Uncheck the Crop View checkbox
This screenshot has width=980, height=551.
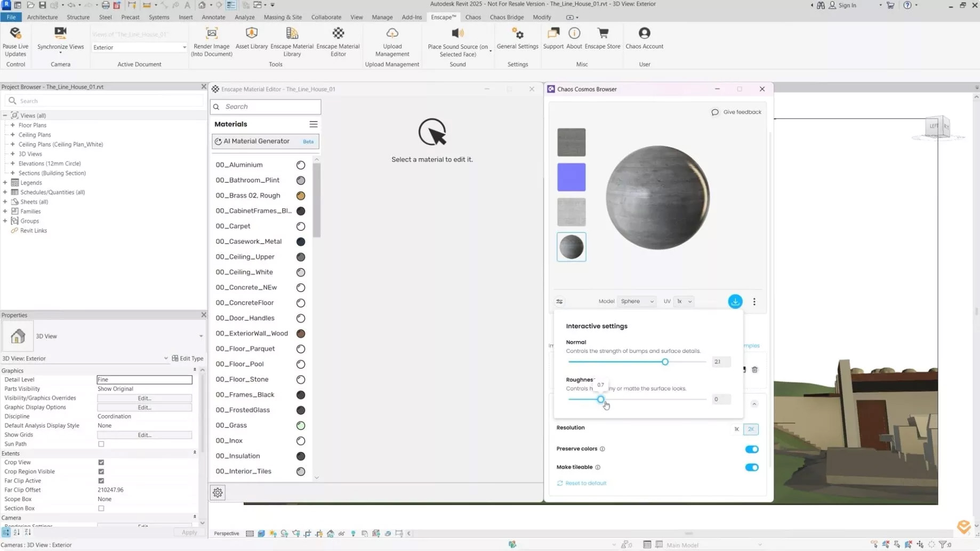101,463
